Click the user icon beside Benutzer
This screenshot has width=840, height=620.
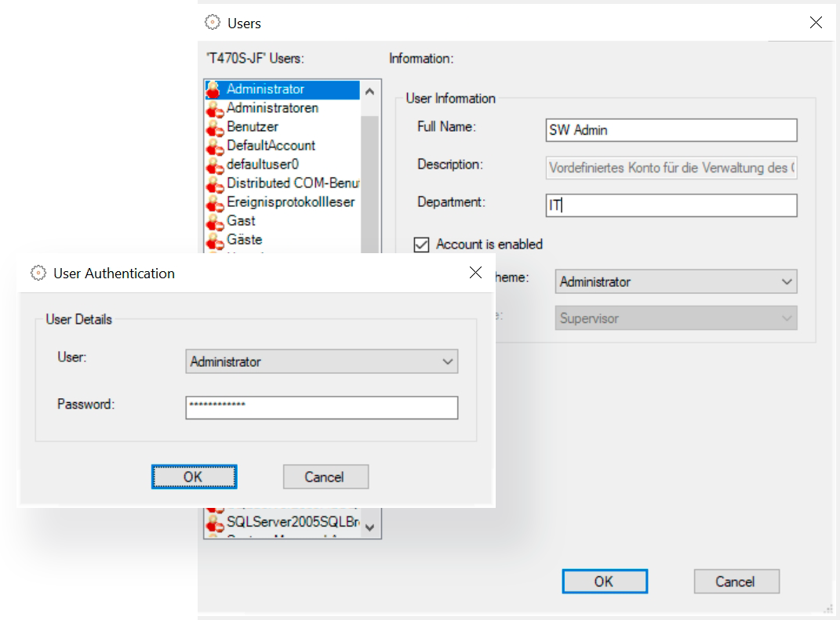click(x=216, y=127)
